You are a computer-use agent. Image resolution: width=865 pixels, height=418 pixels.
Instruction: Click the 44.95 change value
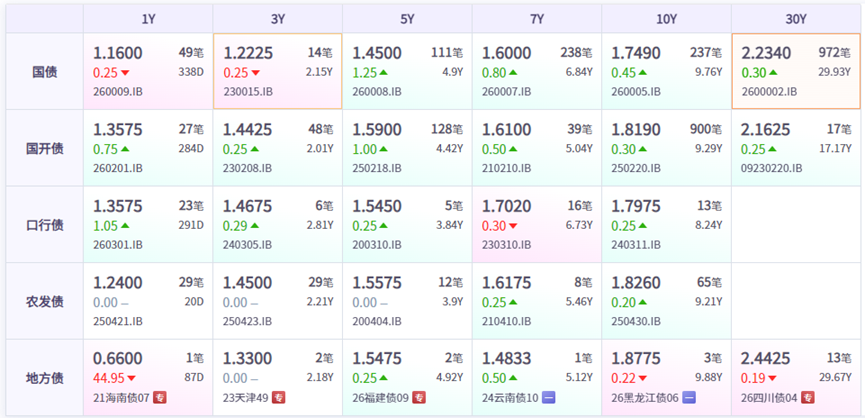point(108,378)
